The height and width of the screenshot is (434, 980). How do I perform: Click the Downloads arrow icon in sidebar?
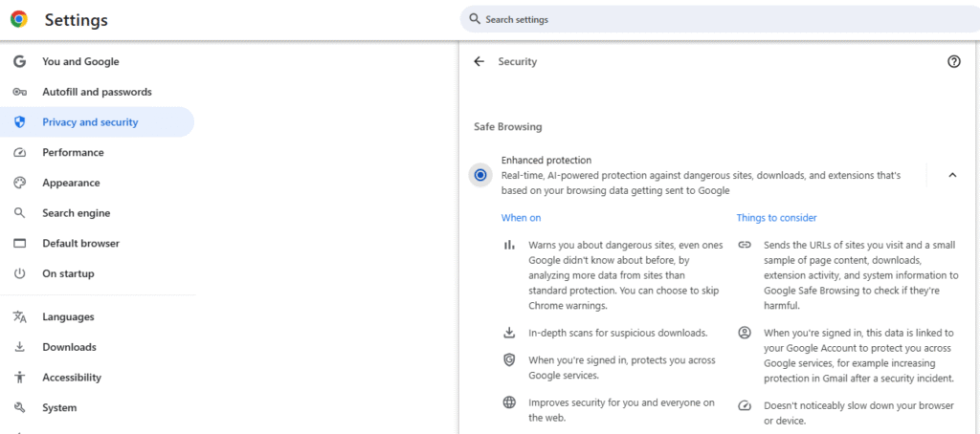[20, 347]
